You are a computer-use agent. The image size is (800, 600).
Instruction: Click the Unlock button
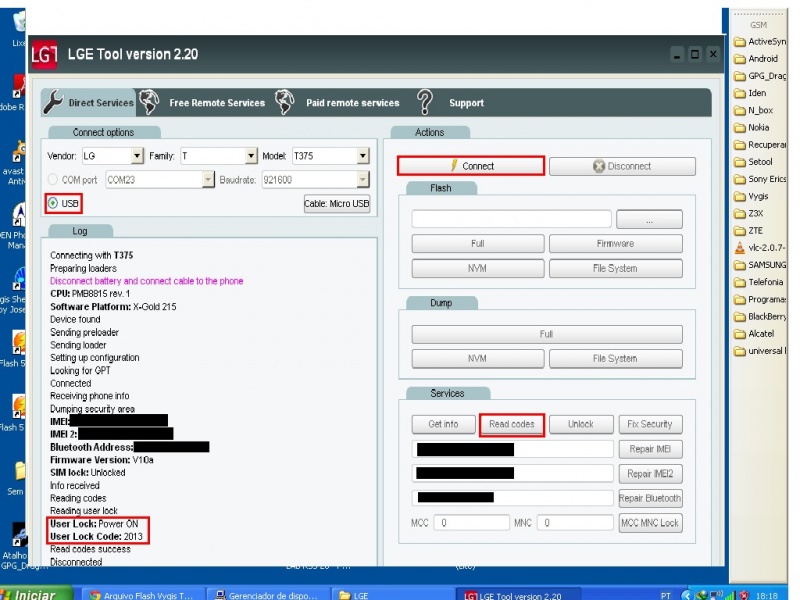581,424
